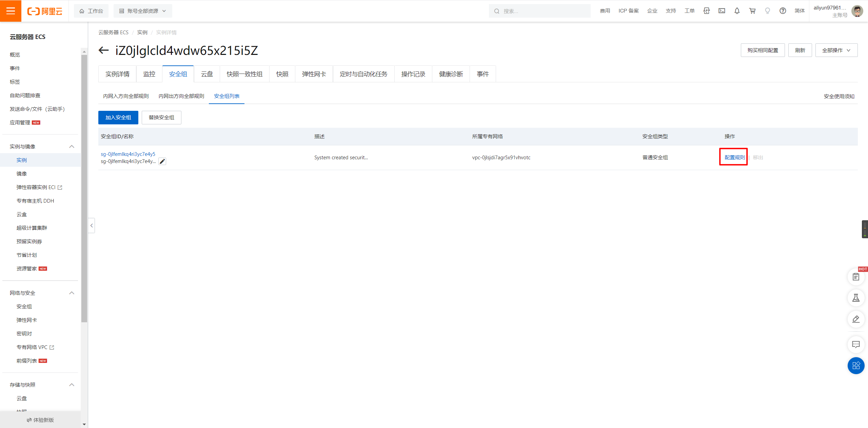Open the VPC external link icon
This screenshot has height=428, width=868.
coord(52,347)
